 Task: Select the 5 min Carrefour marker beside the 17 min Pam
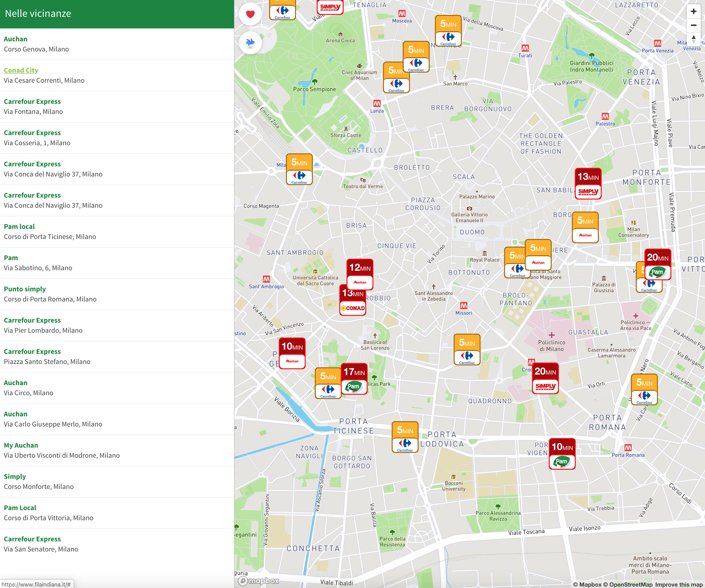[x=328, y=383]
